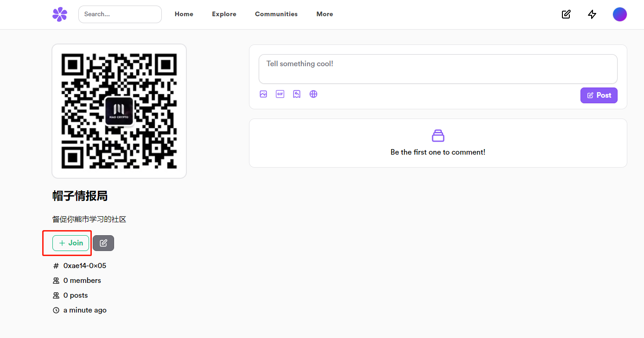Focus the Search input field
Screen dimensions: 644x338
[x=120, y=14]
